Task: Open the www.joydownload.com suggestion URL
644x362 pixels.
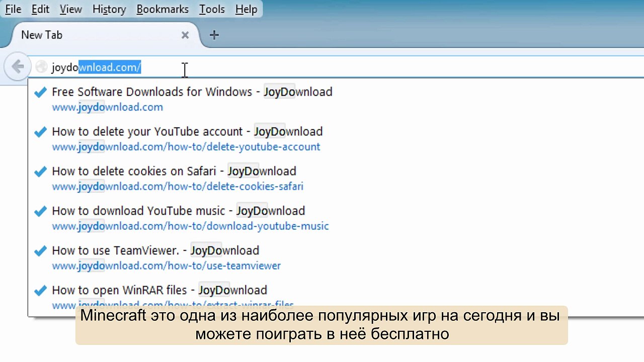Action: pyautogui.click(x=107, y=107)
